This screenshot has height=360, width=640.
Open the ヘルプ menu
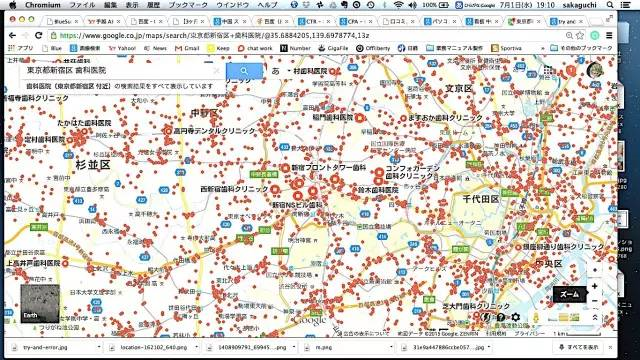point(267,5)
